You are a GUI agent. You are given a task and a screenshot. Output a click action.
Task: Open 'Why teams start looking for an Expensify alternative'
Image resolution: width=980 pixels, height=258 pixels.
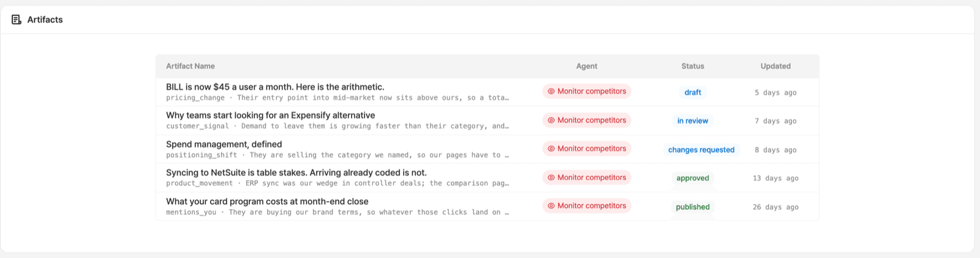pyautogui.click(x=270, y=115)
